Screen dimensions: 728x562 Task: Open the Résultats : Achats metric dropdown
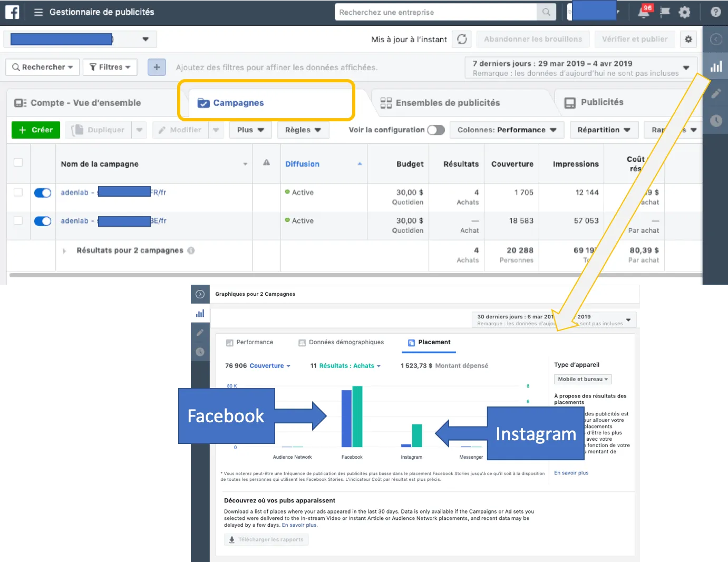[x=350, y=366]
